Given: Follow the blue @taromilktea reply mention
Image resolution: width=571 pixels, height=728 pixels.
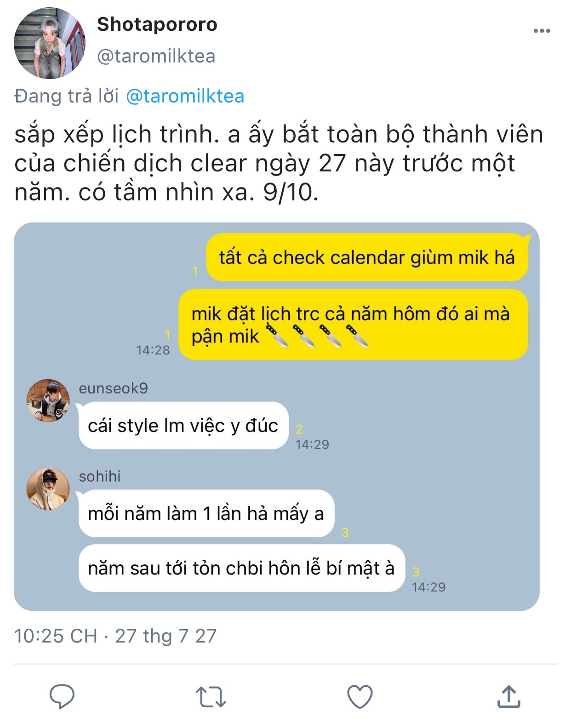Looking at the screenshot, I should pos(185,96).
